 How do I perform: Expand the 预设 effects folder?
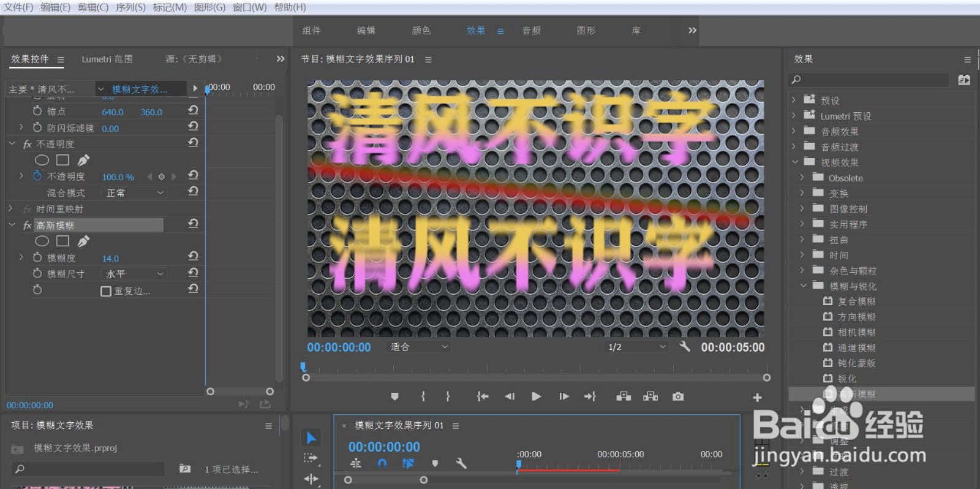tap(794, 99)
